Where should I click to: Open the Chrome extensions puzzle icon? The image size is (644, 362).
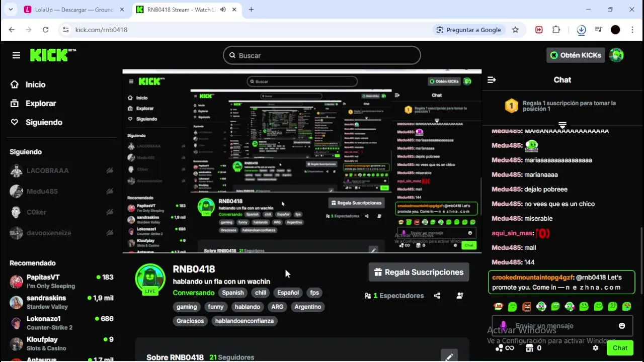[x=556, y=30]
